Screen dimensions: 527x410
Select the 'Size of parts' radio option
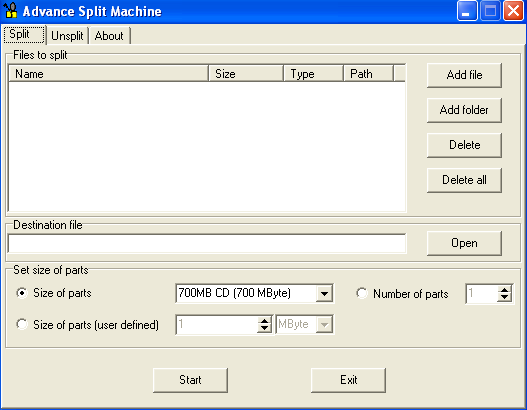(x=22, y=293)
